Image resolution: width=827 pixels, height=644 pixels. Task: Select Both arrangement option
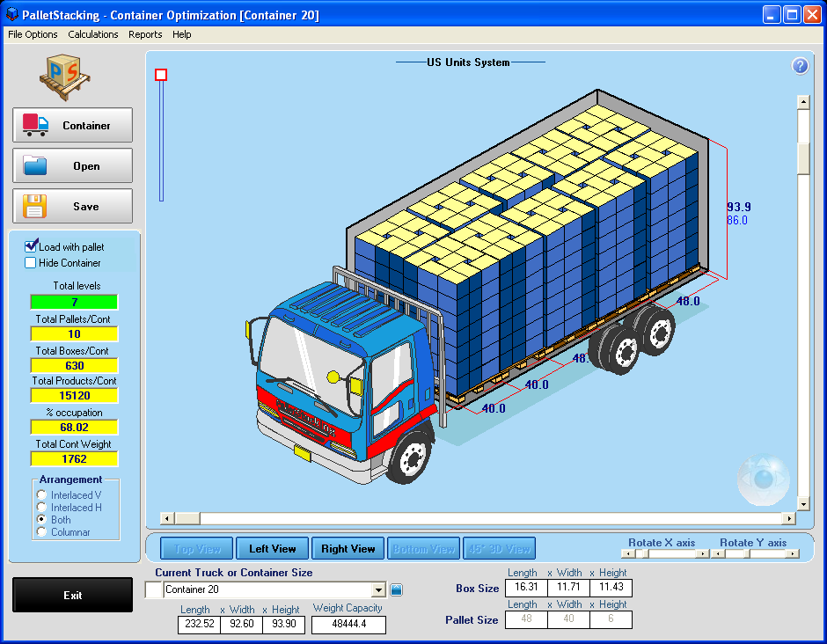[x=41, y=520]
